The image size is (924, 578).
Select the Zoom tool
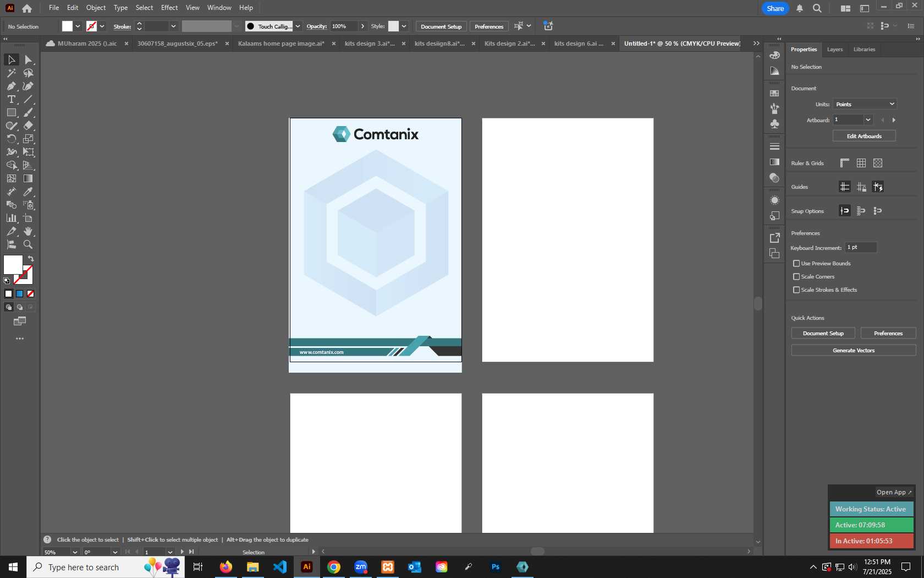(x=29, y=244)
